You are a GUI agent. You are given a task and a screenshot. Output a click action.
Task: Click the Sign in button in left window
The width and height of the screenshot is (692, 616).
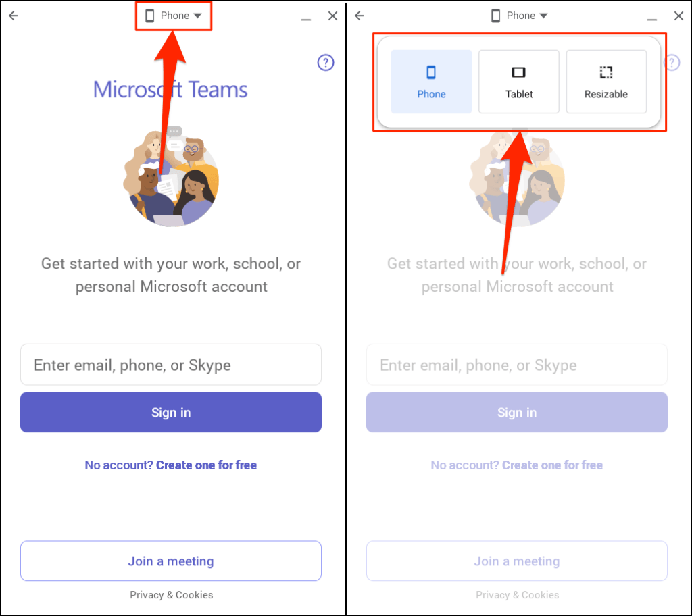coord(171,412)
